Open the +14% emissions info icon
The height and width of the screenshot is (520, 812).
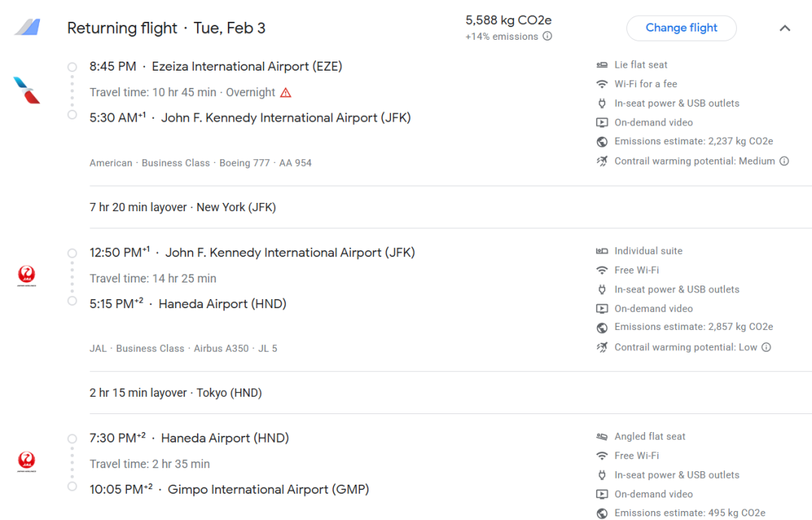coord(547,36)
